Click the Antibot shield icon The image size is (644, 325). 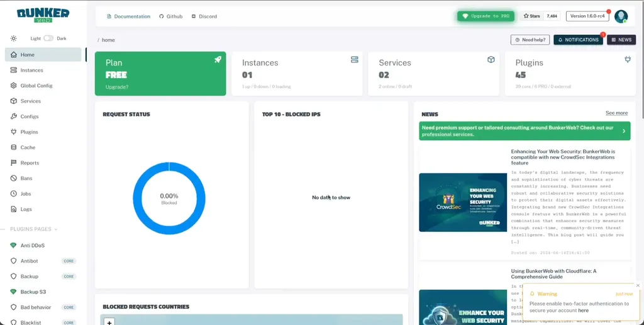pos(14,261)
